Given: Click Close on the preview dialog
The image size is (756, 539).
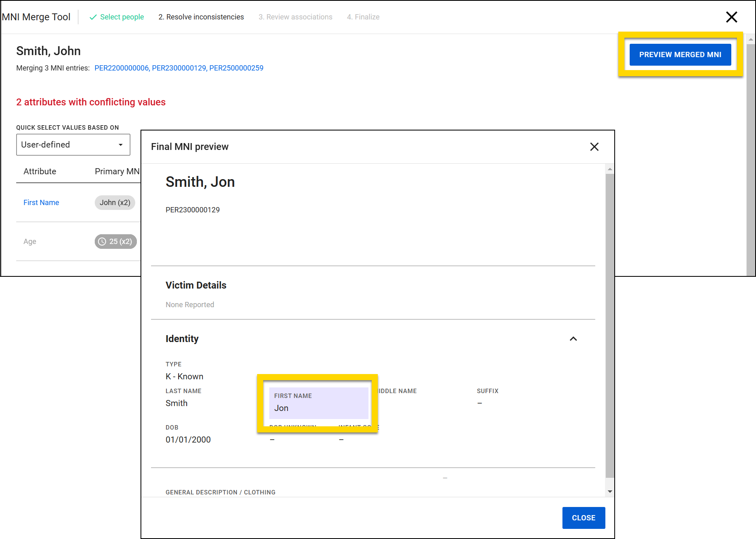Looking at the screenshot, I should coord(584,518).
